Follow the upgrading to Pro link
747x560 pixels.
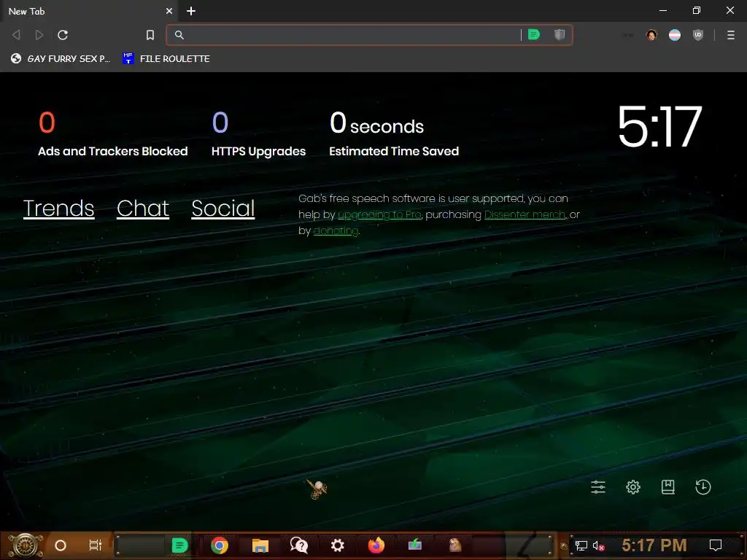(379, 215)
